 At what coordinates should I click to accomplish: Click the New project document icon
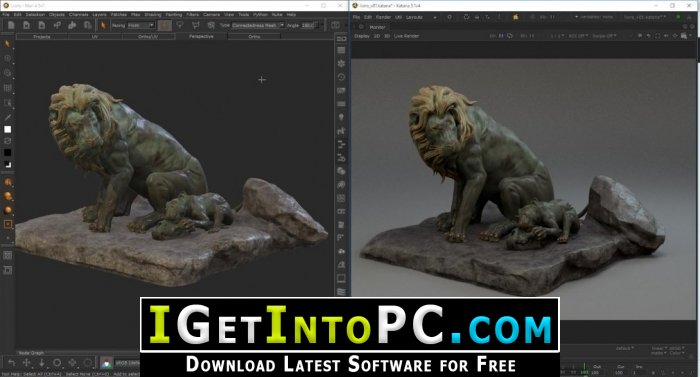[x=11, y=25]
